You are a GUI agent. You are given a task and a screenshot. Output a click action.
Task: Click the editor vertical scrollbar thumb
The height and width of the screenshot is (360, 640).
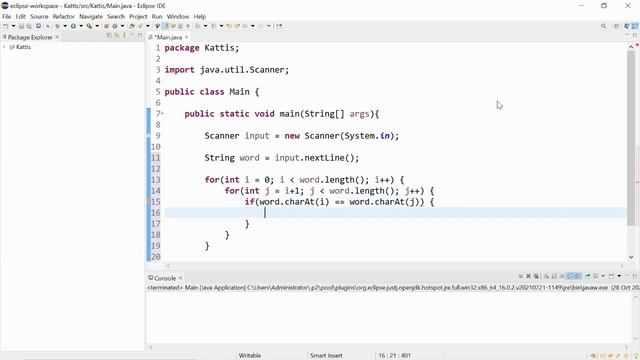coord(631,138)
